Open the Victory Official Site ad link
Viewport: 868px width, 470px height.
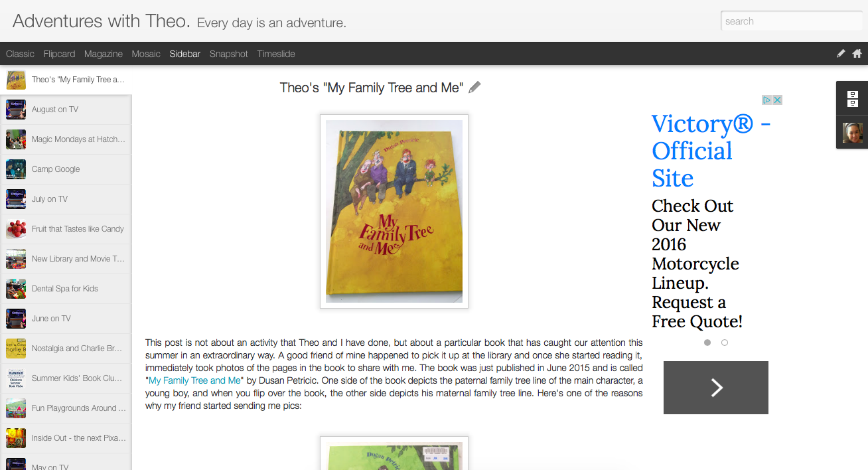point(710,151)
